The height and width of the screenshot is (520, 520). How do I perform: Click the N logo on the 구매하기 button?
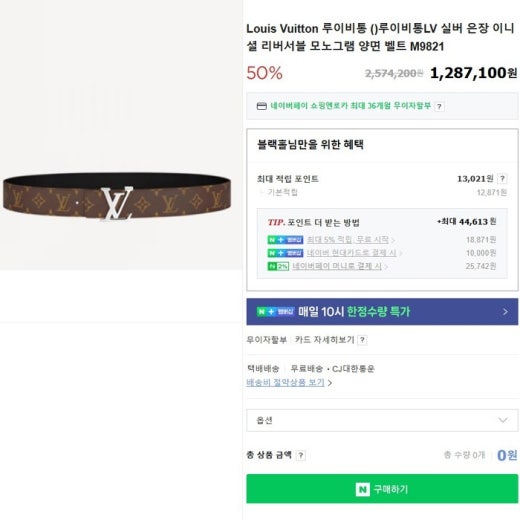click(x=363, y=489)
